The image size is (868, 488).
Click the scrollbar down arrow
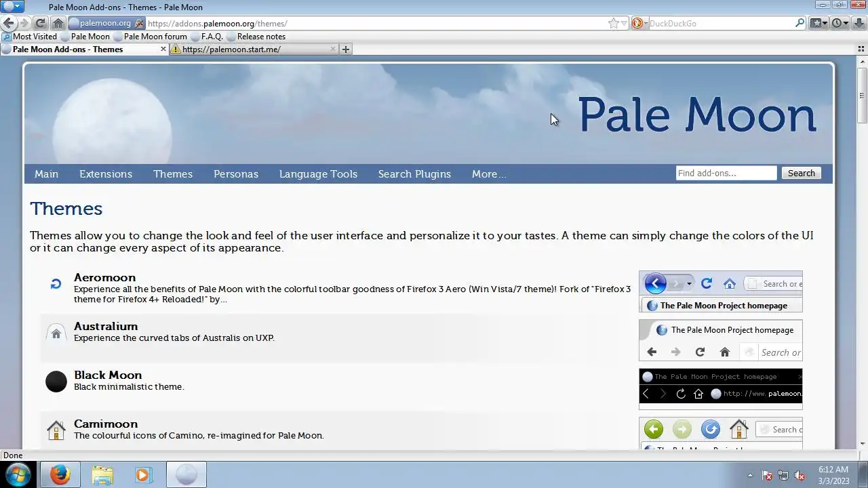863,444
